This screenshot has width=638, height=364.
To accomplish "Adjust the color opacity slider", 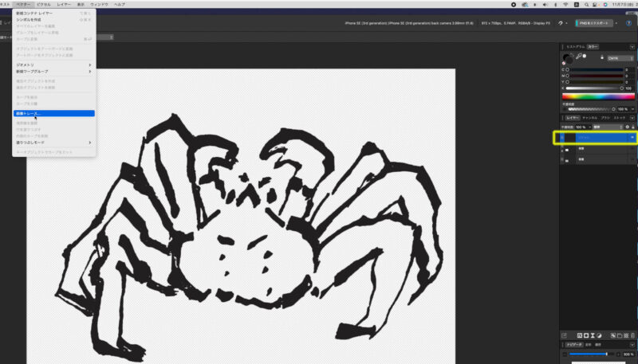I will click(592, 109).
